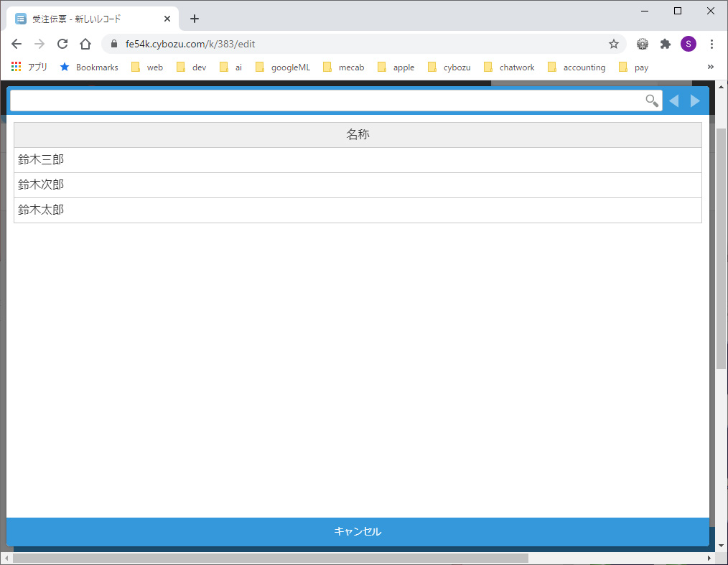This screenshot has height=565, width=728.
Task: Click the browser reload icon
Action: tap(62, 44)
